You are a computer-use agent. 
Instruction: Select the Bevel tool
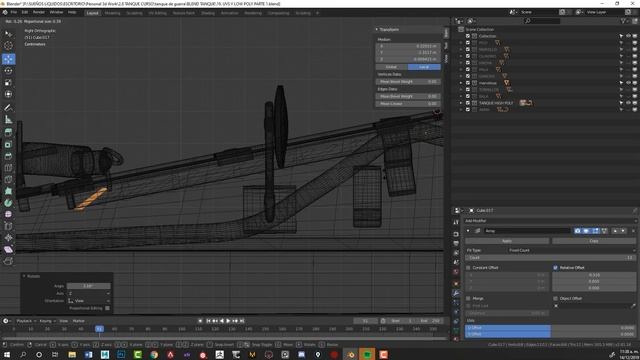[x=8, y=156]
